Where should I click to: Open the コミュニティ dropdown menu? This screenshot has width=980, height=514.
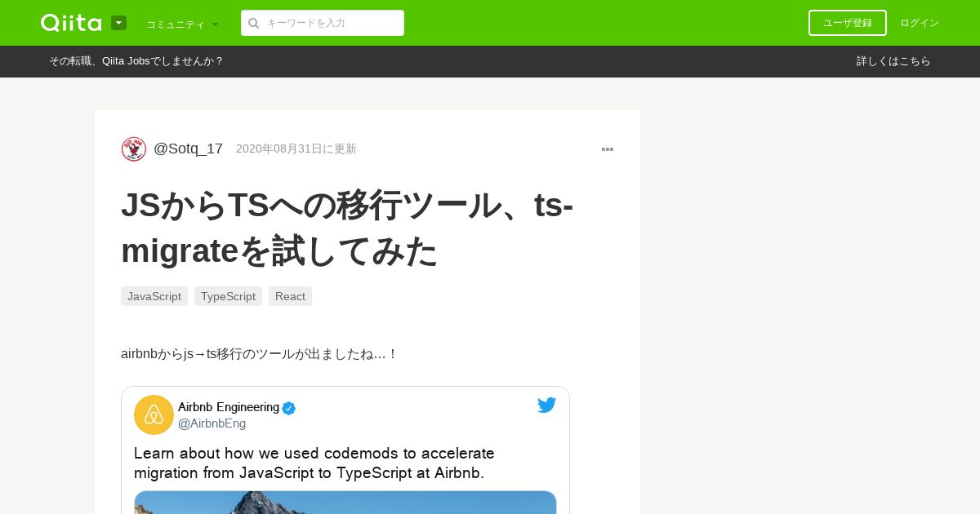(182, 24)
